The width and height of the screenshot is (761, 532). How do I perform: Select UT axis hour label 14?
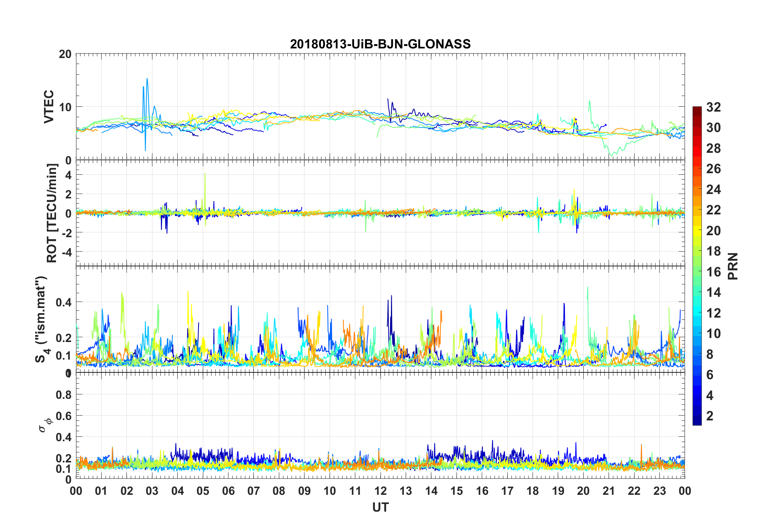pos(431,491)
